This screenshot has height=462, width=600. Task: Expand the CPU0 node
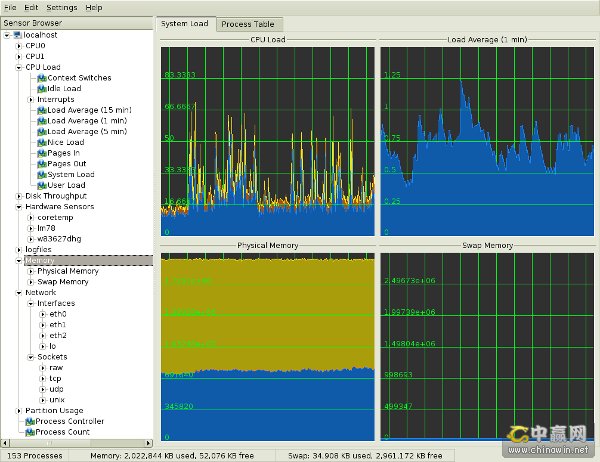(x=19, y=46)
